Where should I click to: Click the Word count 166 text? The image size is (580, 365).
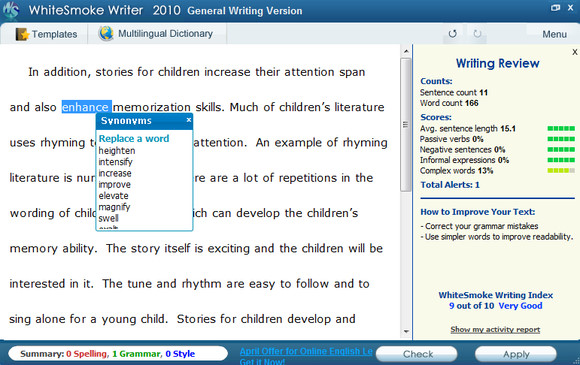[x=449, y=103]
